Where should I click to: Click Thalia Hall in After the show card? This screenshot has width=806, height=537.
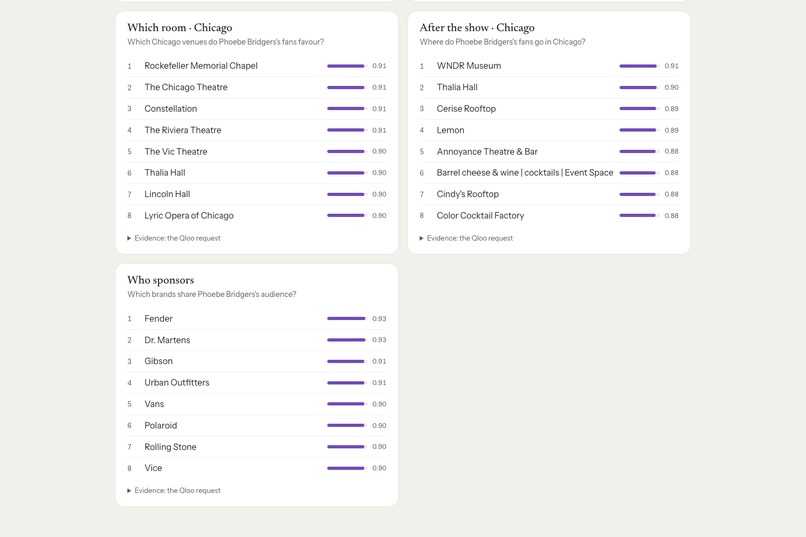pyautogui.click(x=549, y=87)
